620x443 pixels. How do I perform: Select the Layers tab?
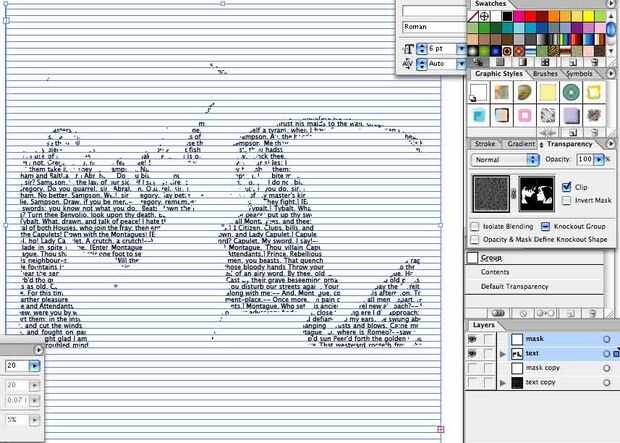click(x=484, y=325)
